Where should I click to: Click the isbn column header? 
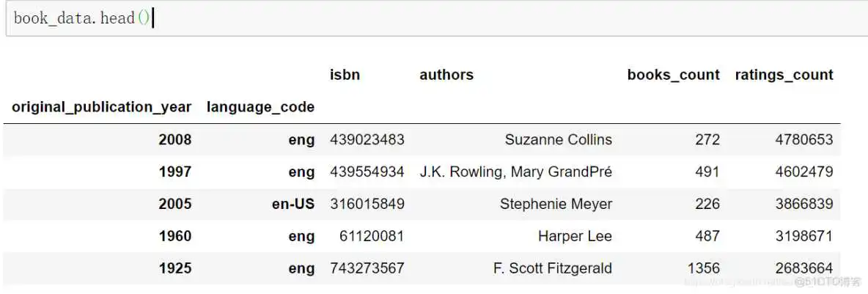(x=345, y=75)
